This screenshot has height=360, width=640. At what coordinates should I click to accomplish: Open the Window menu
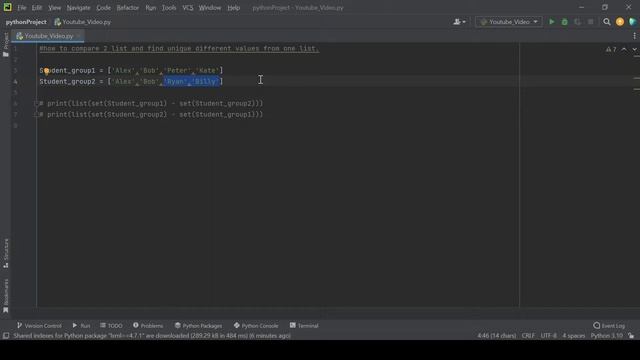(x=210, y=8)
